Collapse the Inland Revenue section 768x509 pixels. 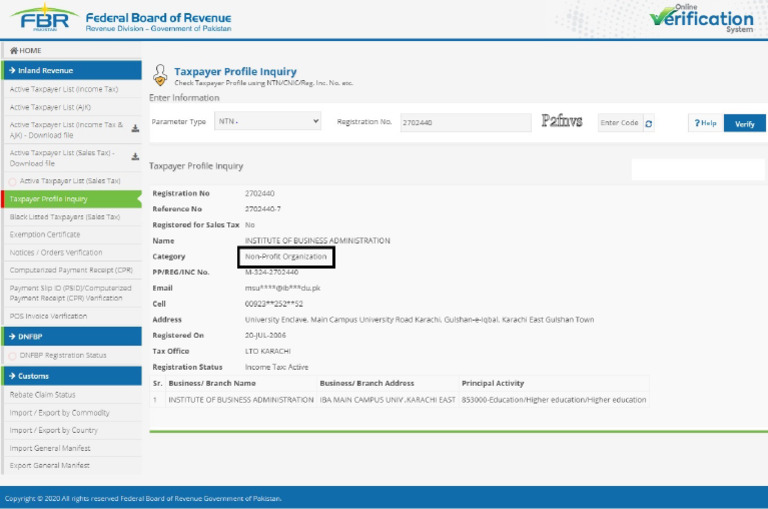[72, 71]
